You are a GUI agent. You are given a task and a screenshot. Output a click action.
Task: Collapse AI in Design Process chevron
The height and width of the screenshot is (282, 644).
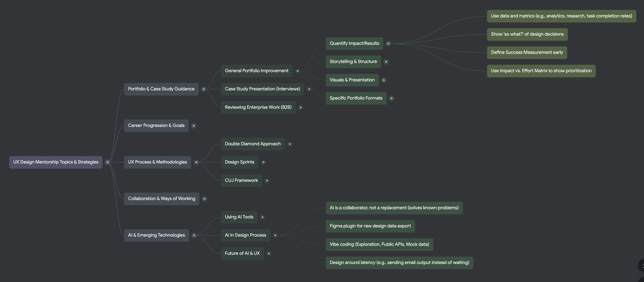pyautogui.click(x=275, y=235)
